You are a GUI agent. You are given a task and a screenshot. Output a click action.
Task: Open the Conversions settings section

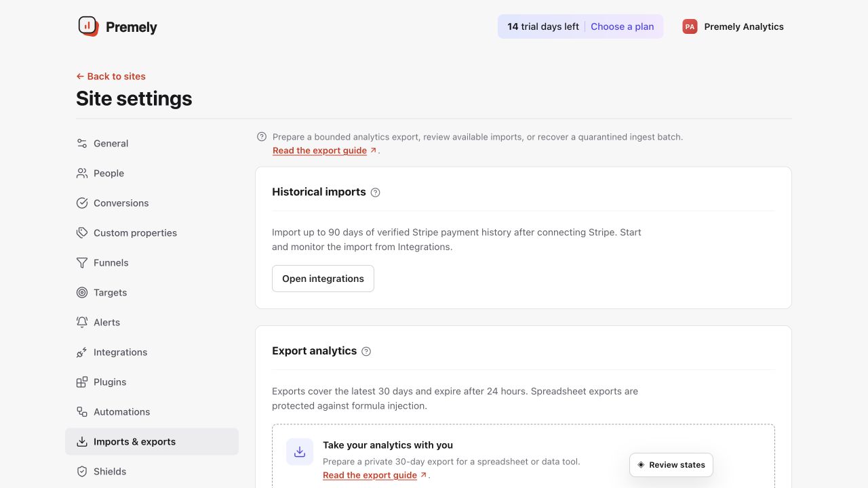152,203
